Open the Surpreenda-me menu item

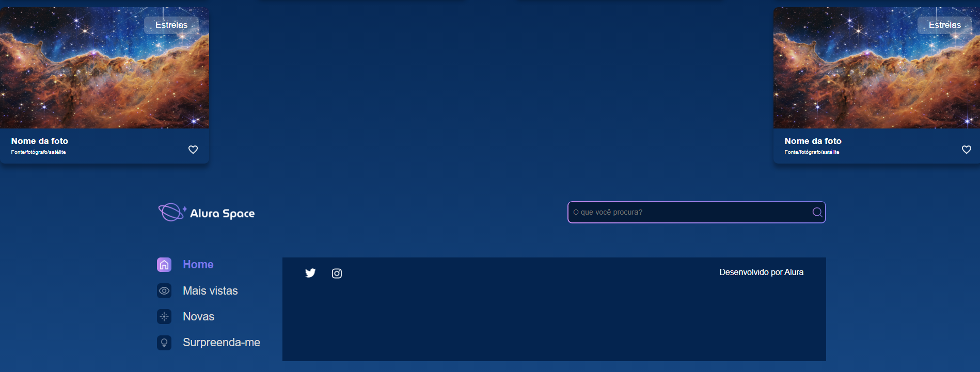tap(222, 343)
